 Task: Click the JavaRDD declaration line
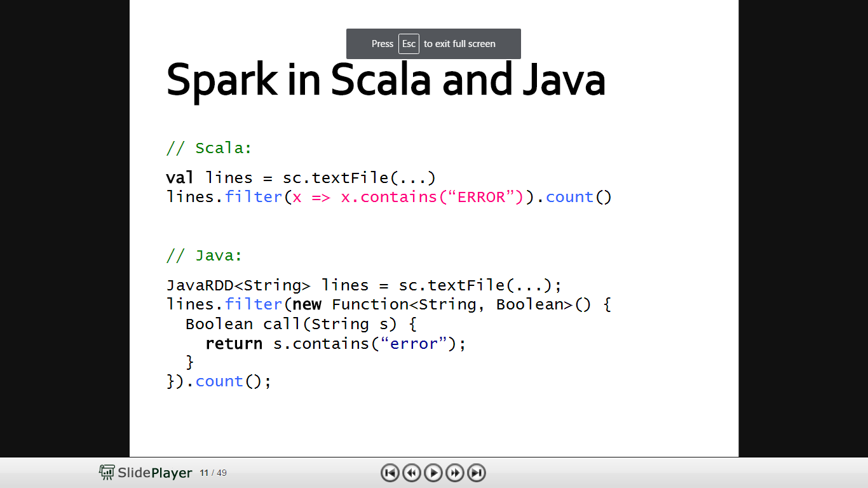(x=364, y=285)
